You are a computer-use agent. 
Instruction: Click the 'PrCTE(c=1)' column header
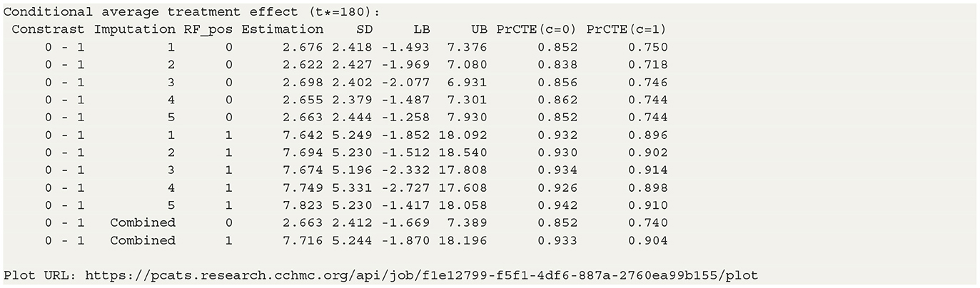(627, 30)
